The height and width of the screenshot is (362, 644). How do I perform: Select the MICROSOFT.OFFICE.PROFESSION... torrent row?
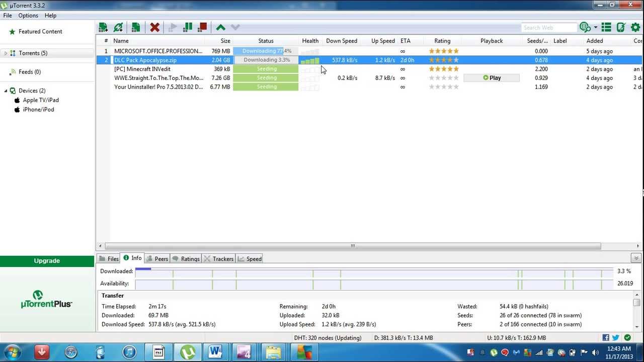[369, 51]
